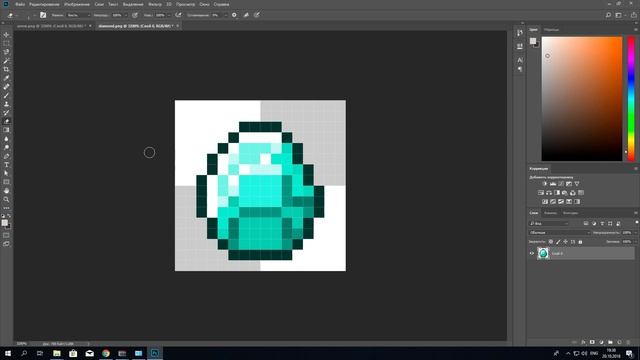Image resolution: width=640 pixels, height=360 pixels.
Task: Expand the flow slider dropdown arrow
Action: [x=169, y=15]
